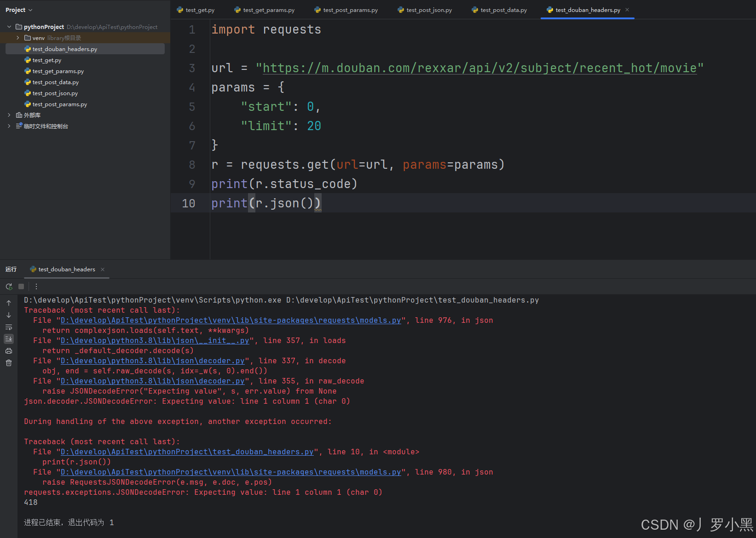Image resolution: width=756 pixels, height=538 pixels.
Task: Click line number 8 in the gutter
Action: click(x=192, y=165)
